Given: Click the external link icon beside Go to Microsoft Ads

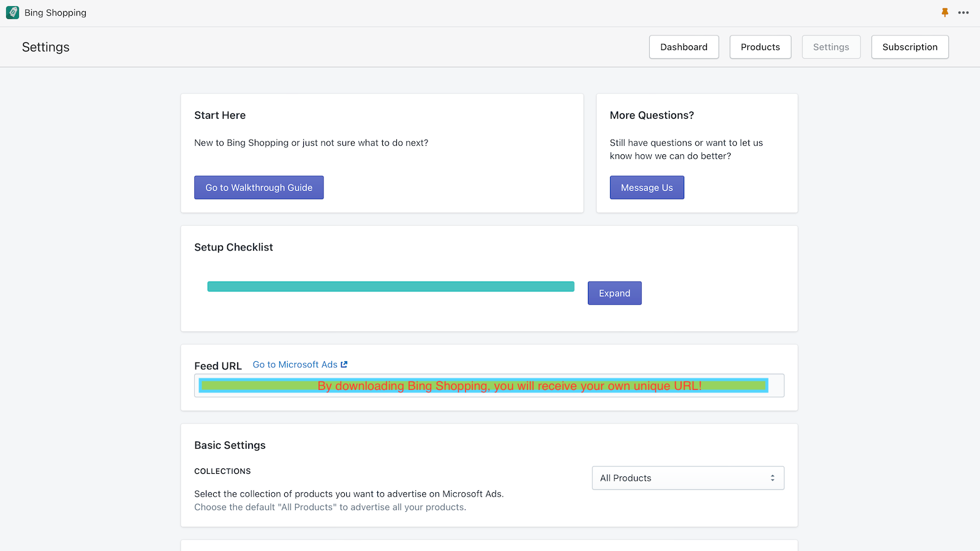Looking at the screenshot, I should [344, 364].
